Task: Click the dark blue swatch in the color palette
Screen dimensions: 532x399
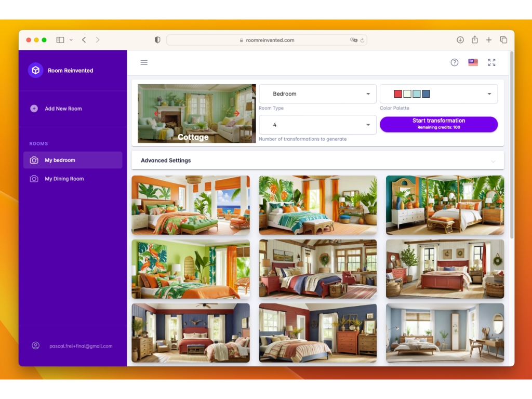Action: (426, 94)
